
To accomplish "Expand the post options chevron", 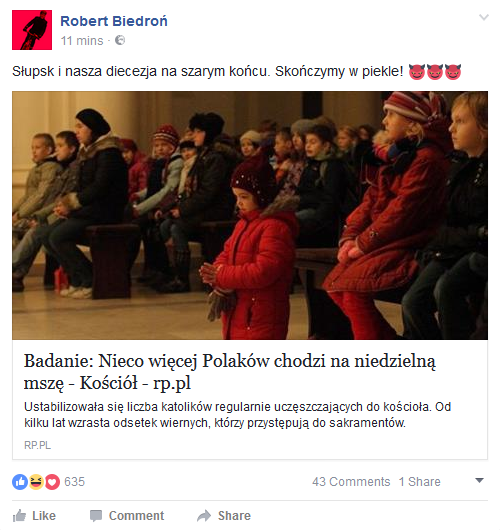I will point(484,17).
